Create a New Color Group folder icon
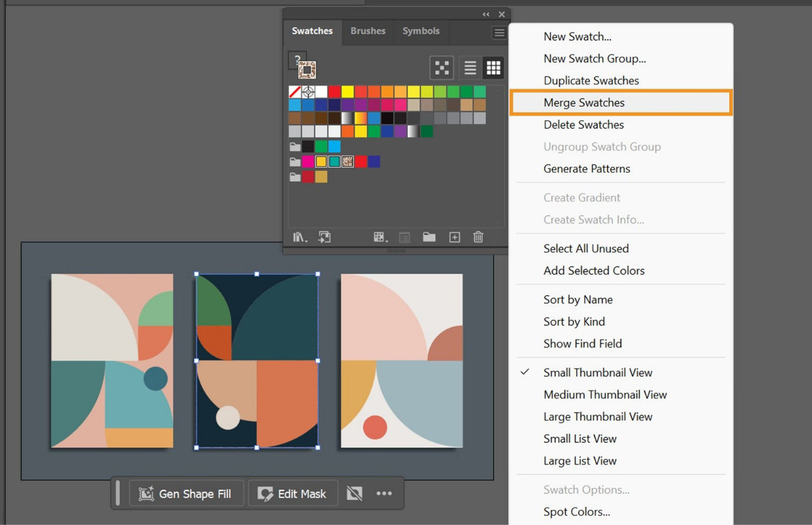812x525 pixels. click(x=429, y=237)
